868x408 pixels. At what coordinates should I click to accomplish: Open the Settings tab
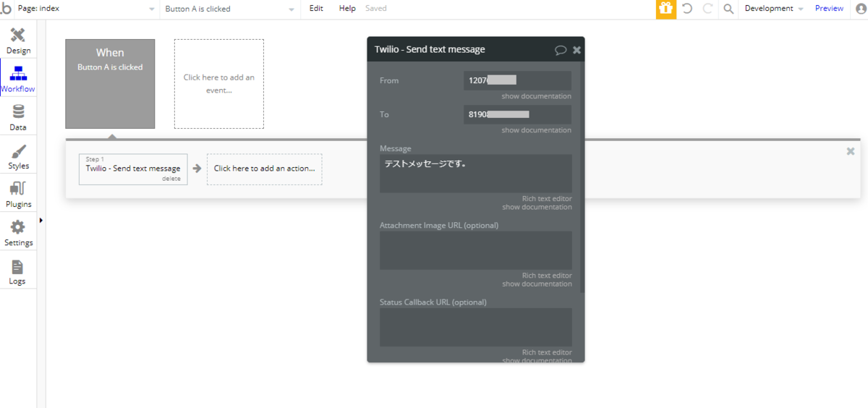(18, 232)
